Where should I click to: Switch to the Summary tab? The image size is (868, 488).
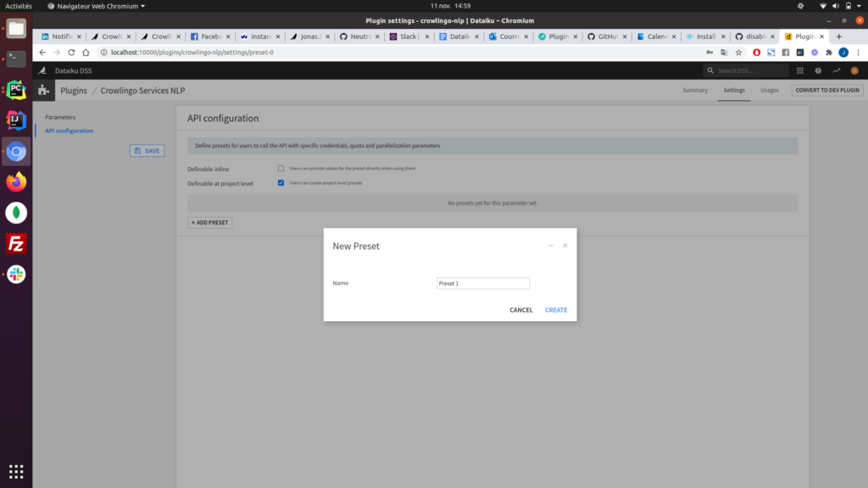(695, 90)
